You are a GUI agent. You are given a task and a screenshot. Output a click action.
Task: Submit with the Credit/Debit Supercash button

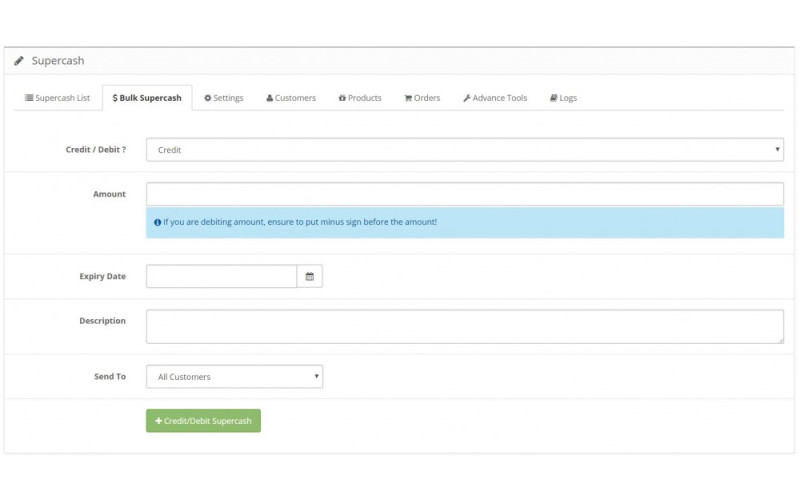coord(204,421)
